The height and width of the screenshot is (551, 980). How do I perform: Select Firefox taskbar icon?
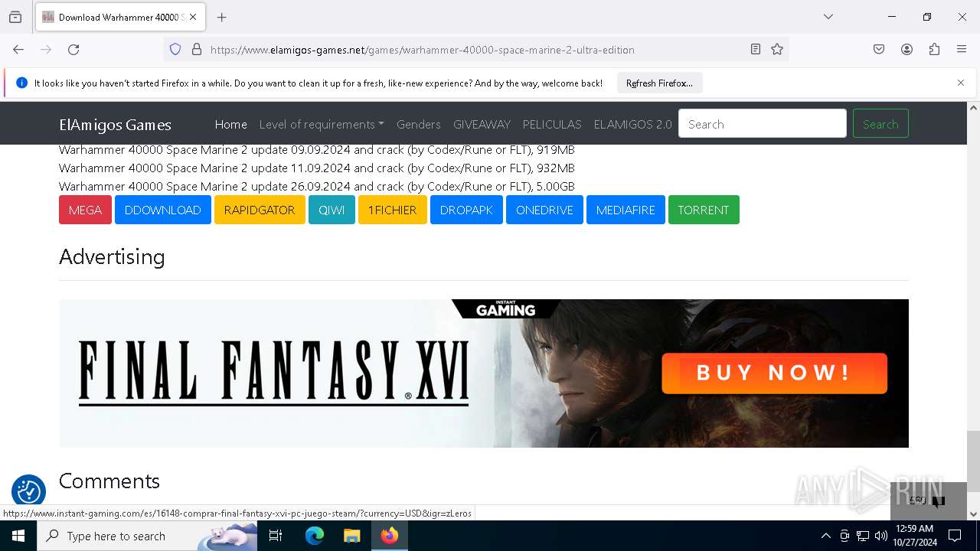(x=390, y=536)
